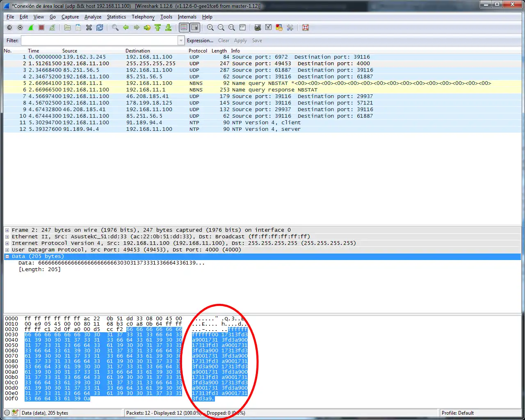
Task: Click the Clear filter button
Action: 224,41
